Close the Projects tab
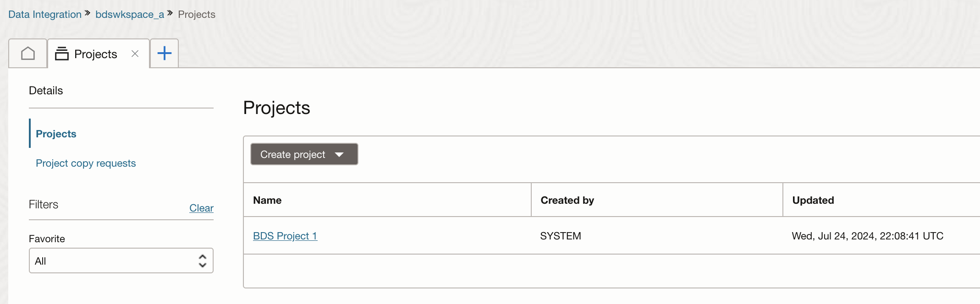The image size is (980, 304). 135,54
